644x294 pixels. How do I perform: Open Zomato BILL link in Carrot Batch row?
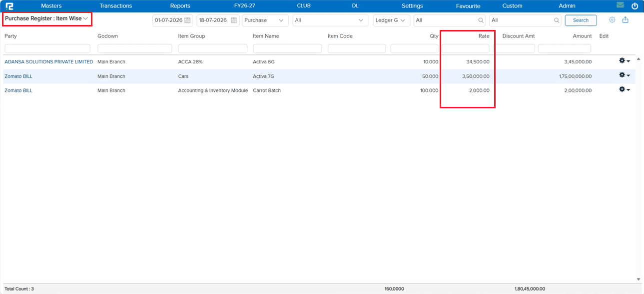(18, 90)
